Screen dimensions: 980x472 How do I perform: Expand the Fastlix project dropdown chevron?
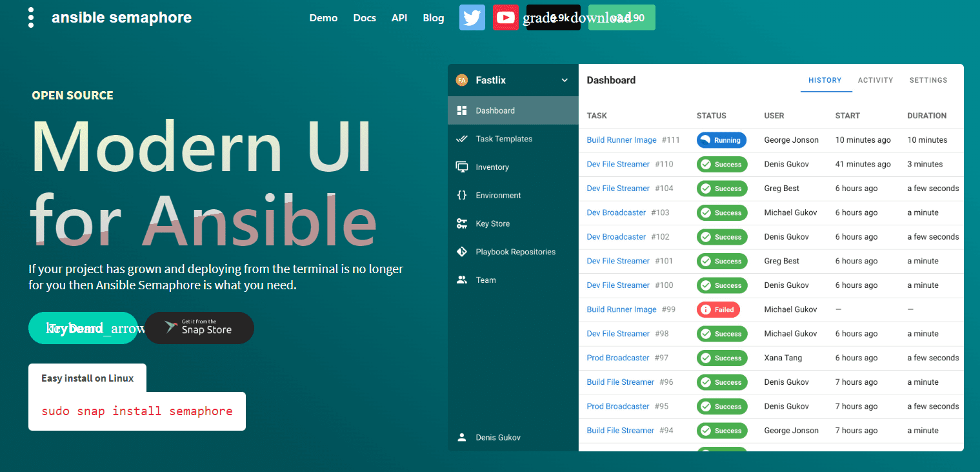tap(565, 80)
